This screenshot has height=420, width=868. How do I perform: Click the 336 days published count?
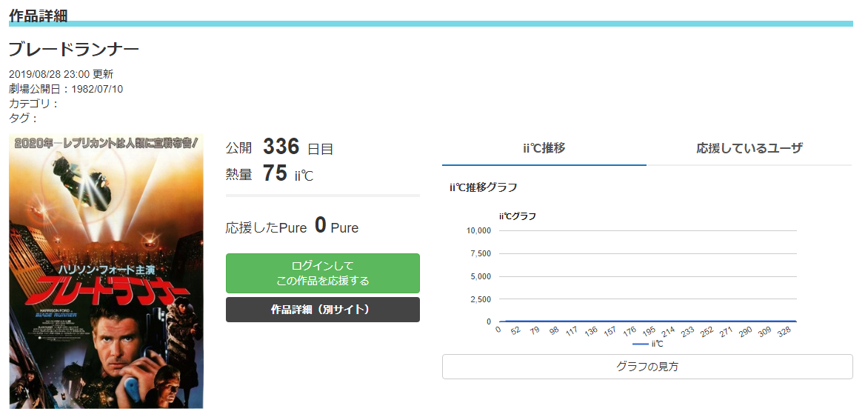(281, 147)
